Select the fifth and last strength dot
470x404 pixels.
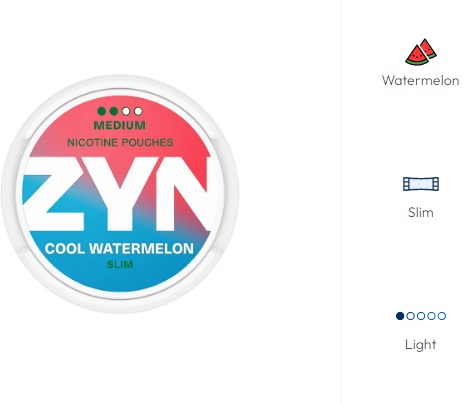[x=442, y=316]
